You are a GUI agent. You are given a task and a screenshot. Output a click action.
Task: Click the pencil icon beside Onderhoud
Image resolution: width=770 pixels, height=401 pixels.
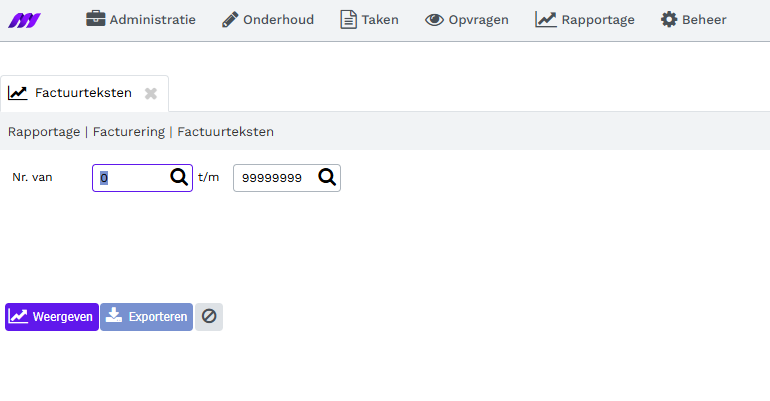(x=230, y=20)
